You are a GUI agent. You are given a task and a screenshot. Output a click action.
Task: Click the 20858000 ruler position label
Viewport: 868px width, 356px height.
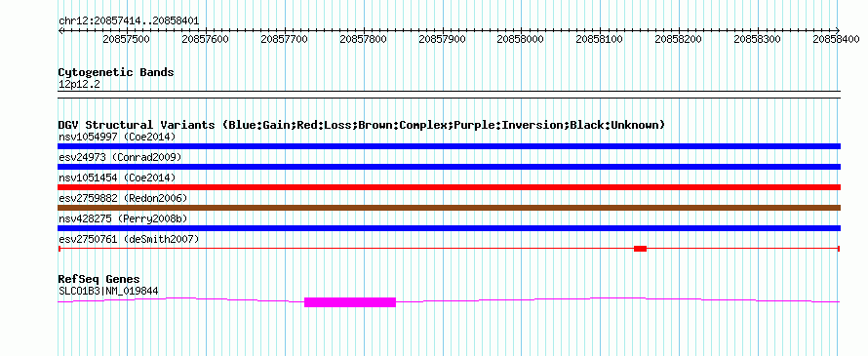click(521, 39)
